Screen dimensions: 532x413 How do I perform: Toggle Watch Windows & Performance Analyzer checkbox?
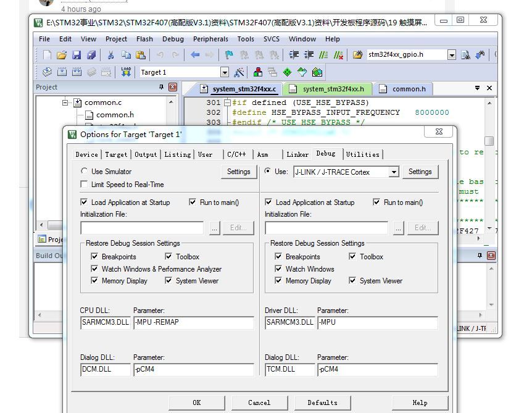(94, 269)
